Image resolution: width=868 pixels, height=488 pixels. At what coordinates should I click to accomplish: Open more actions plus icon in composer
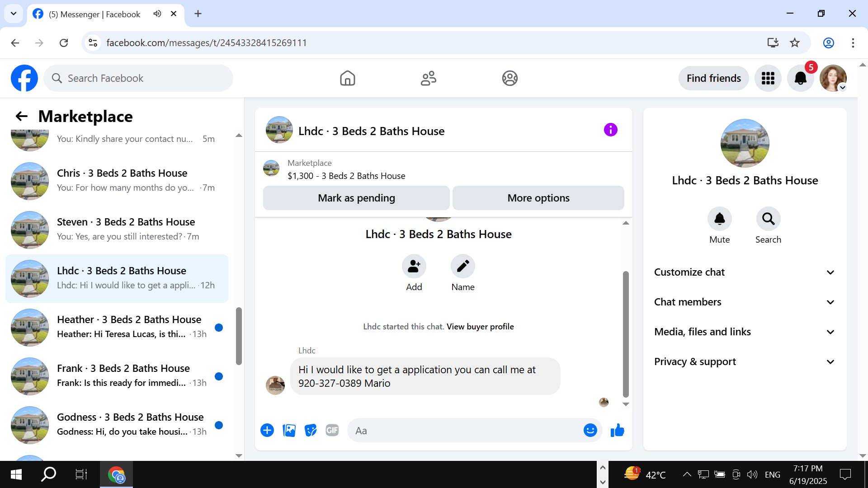[x=267, y=430]
